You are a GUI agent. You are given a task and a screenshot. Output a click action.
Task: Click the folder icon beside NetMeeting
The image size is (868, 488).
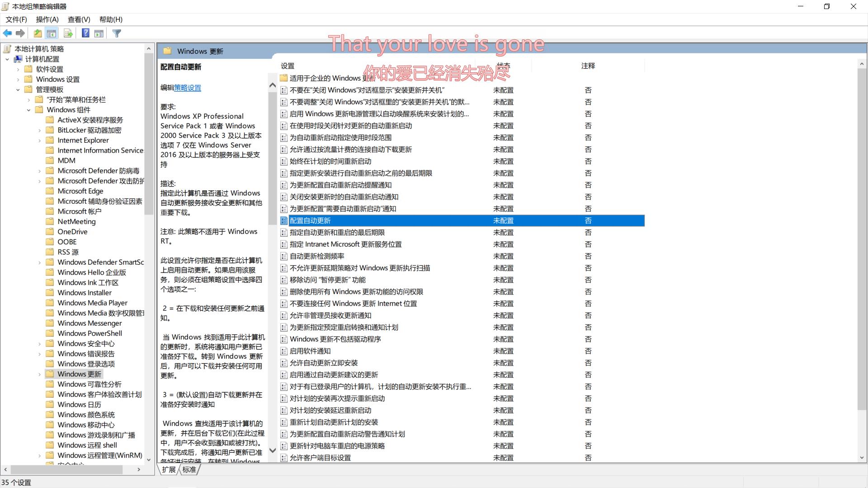point(50,221)
